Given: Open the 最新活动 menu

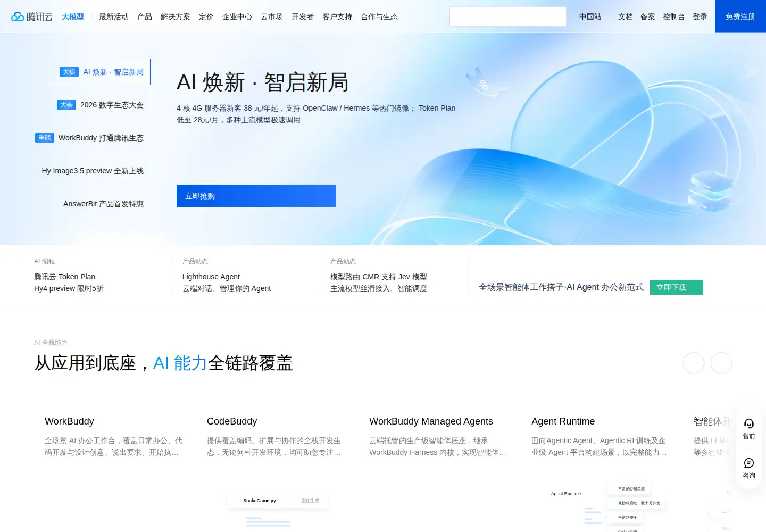Looking at the screenshot, I should click(114, 16).
